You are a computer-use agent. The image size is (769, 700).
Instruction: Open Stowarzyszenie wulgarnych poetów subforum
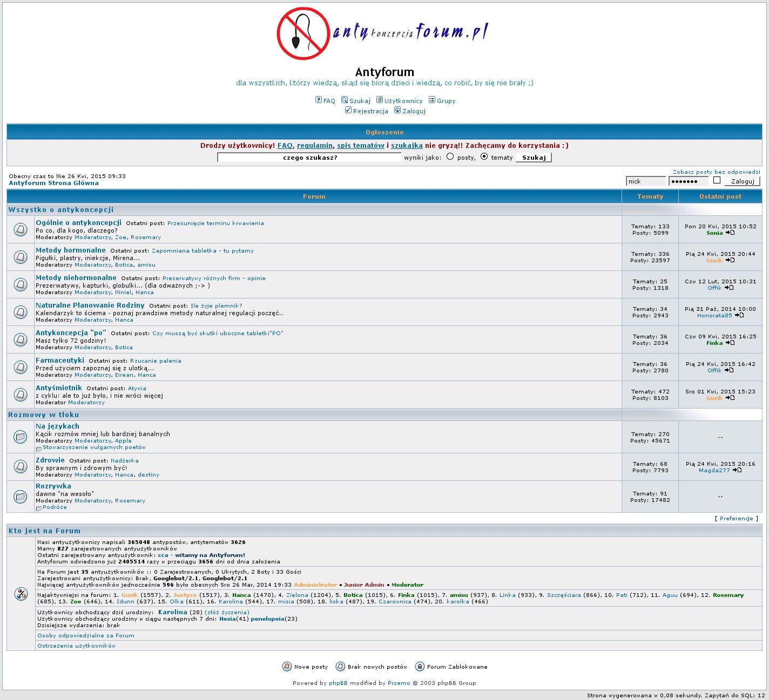[94, 447]
